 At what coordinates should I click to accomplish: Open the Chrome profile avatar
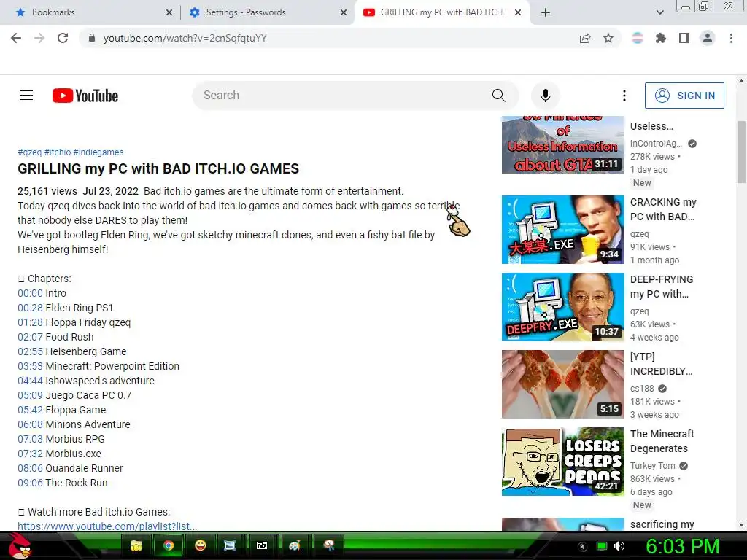(708, 38)
